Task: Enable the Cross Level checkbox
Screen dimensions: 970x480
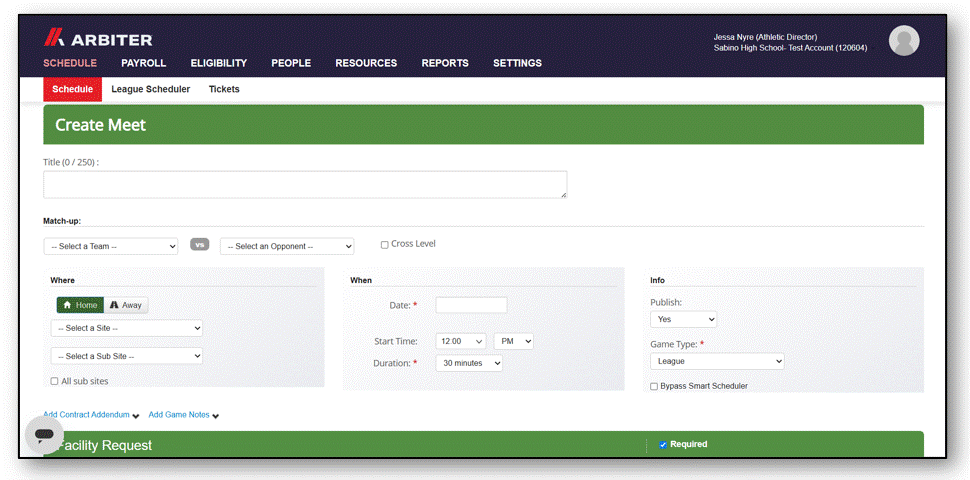Action: [385, 245]
